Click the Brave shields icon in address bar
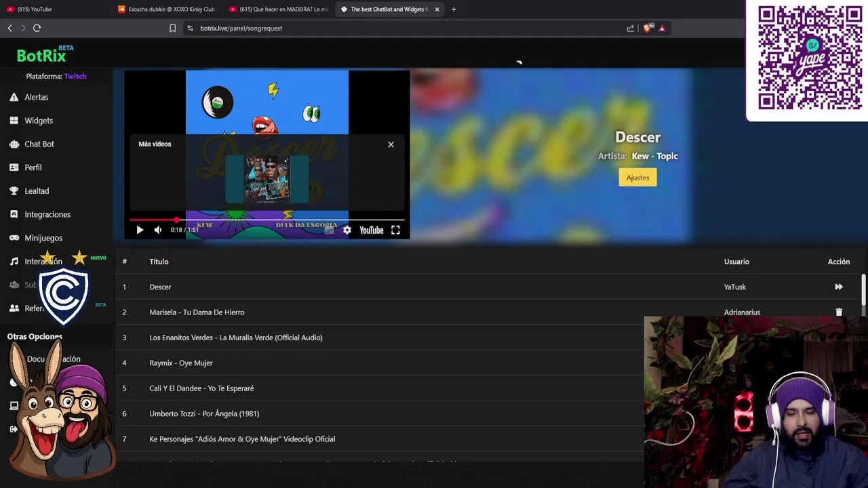The image size is (868, 488). tap(647, 28)
